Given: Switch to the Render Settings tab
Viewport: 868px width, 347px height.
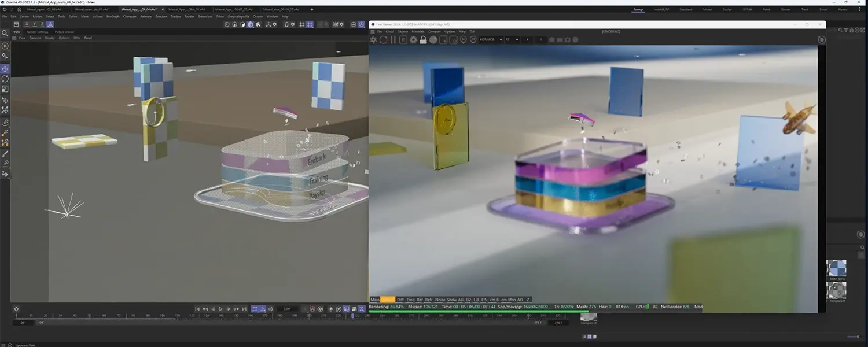Looking at the screenshot, I should [x=38, y=32].
